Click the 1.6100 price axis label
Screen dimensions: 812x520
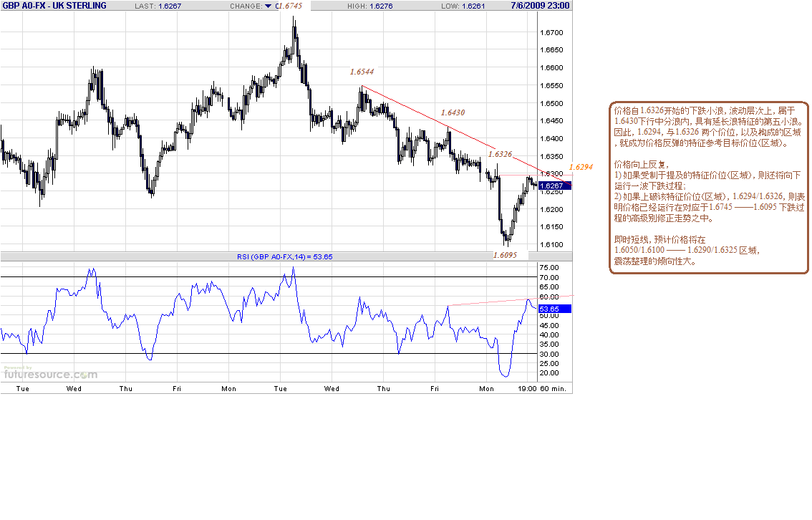551,245
